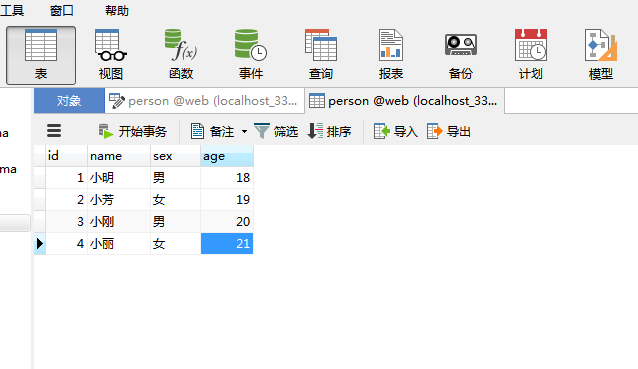Click the sex column header

[x=175, y=156]
